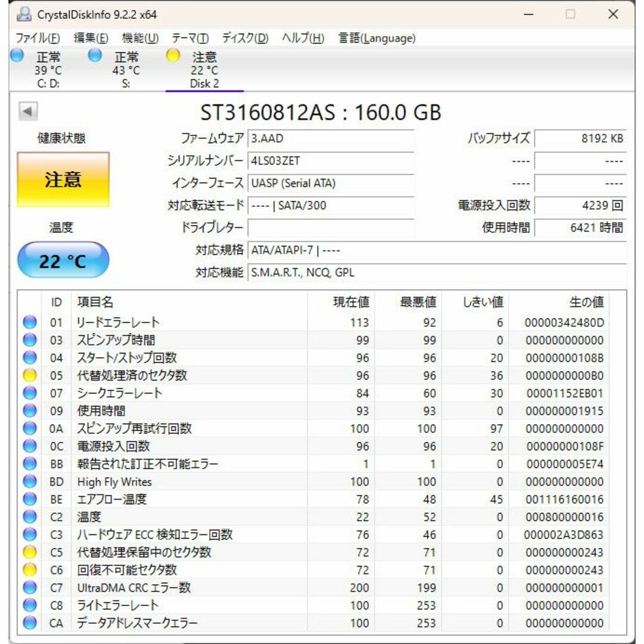
Task: Click status orb for attribute 09 使用時間
Action: pyautogui.click(x=30, y=410)
